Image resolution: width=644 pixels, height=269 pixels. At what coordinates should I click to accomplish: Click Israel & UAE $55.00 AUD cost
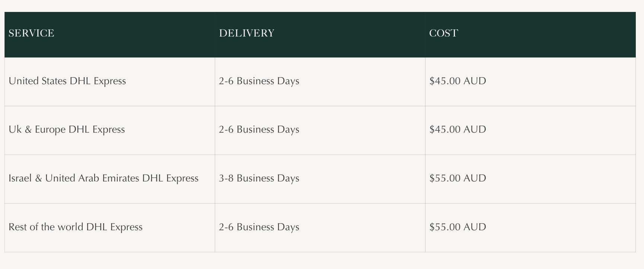pos(458,178)
